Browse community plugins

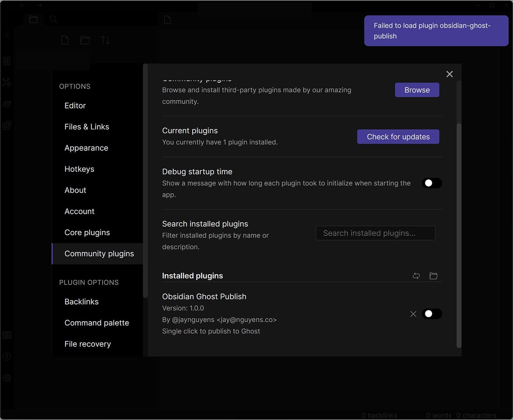click(x=417, y=89)
